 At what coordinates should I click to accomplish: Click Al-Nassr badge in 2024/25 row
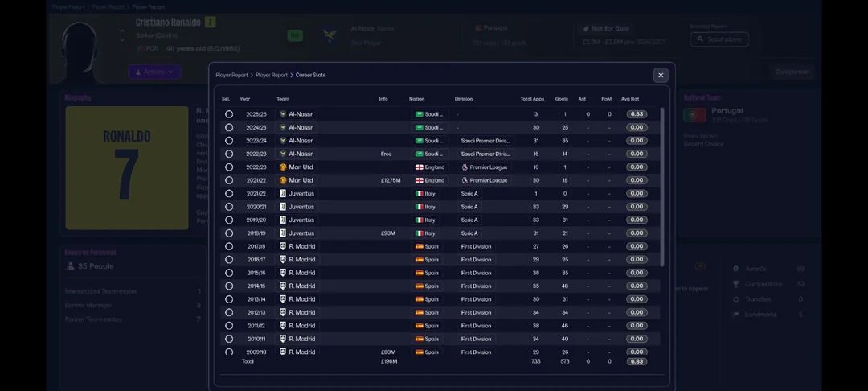coord(283,127)
